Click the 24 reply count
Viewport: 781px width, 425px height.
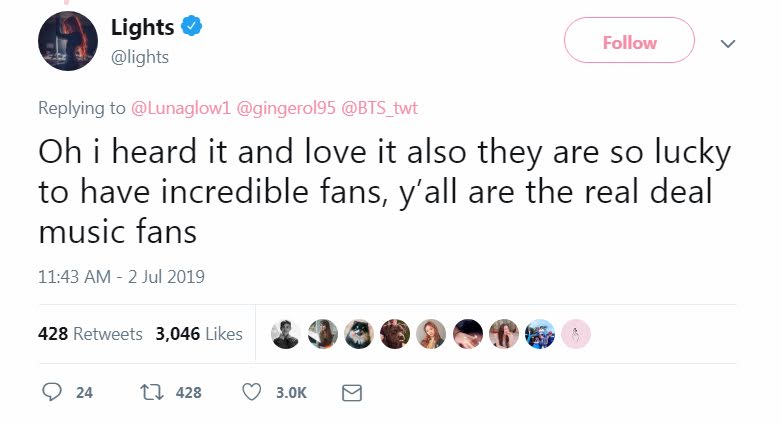(x=84, y=393)
